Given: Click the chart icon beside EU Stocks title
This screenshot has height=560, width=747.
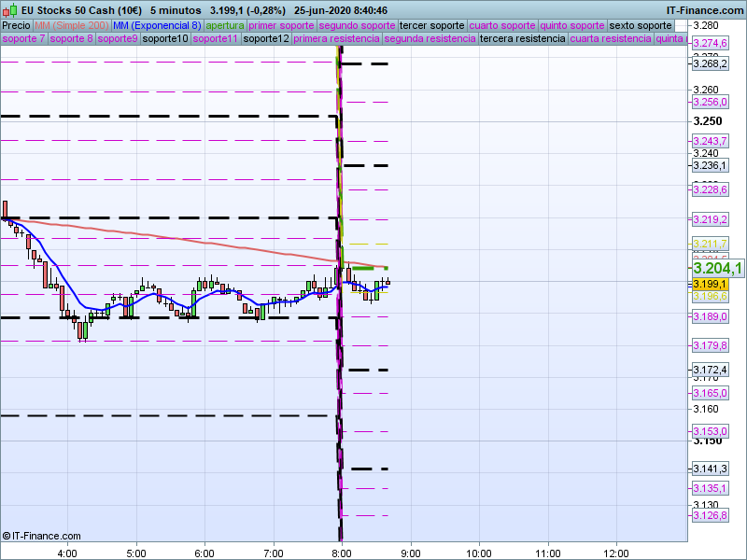Looking at the screenshot, I should point(7,9).
